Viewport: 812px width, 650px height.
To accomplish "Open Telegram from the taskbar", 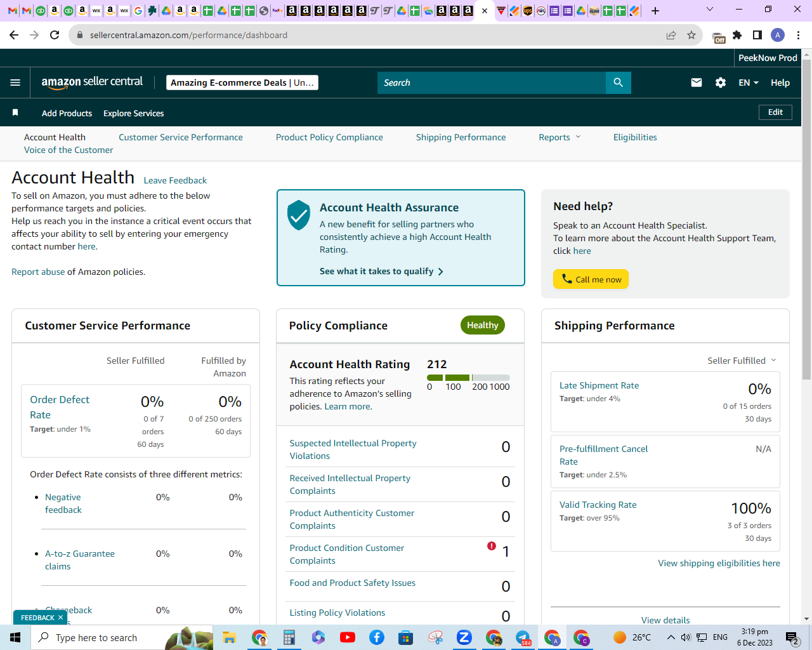I will click(x=523, y=637).
